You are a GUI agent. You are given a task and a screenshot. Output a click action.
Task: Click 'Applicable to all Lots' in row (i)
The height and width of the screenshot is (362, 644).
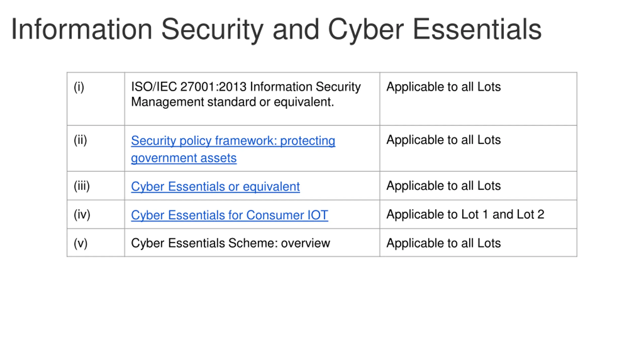[444, 87]
